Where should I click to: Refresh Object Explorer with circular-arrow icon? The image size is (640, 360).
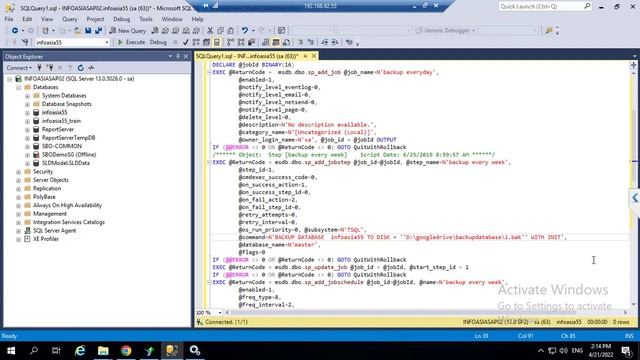pyautogui.click(x=80, y=68)
